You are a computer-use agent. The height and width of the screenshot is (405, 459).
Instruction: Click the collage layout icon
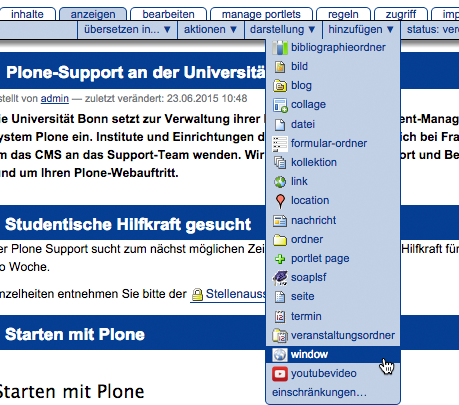click(280, 105)
